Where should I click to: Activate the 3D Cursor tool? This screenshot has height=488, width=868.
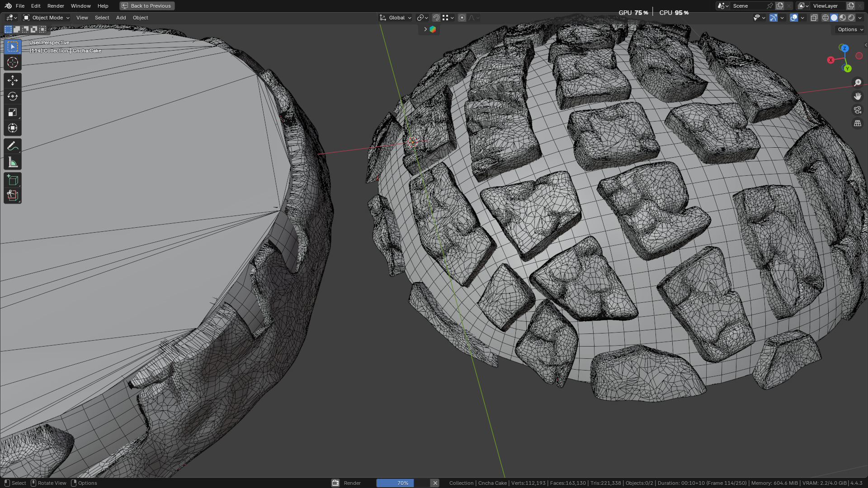tap(13, 62)
